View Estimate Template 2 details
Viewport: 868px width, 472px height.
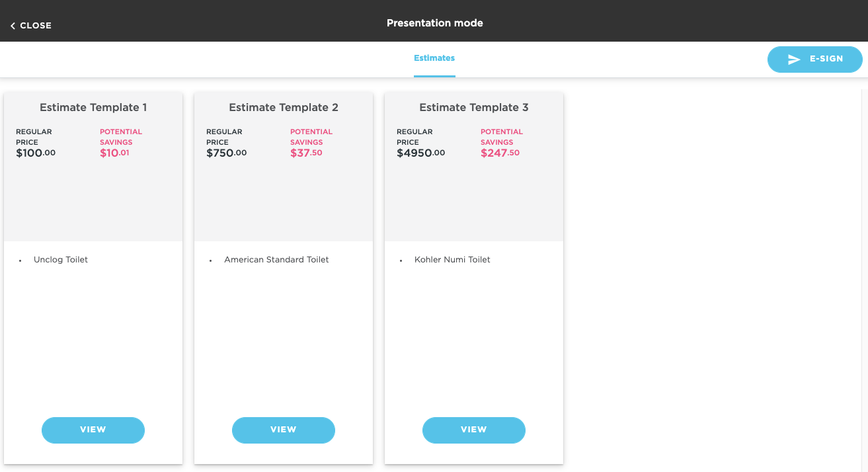click(x=283, y=430)
